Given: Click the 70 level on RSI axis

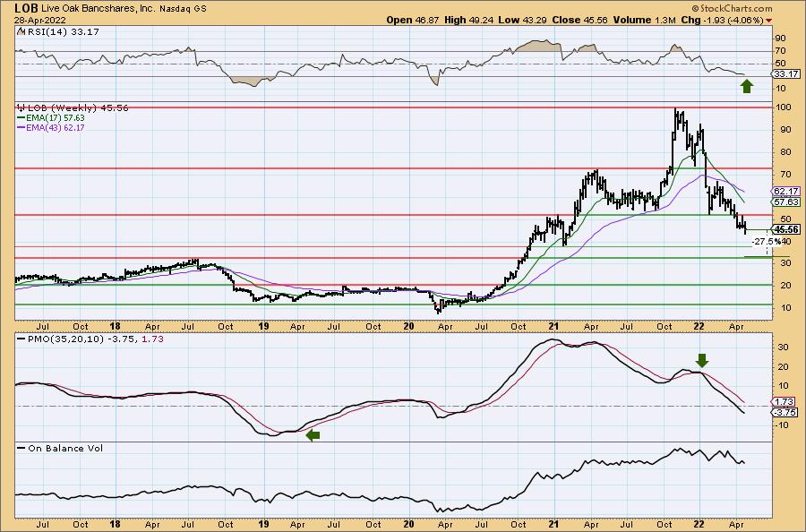Looking at the screenshot, I should coord(781,51).
